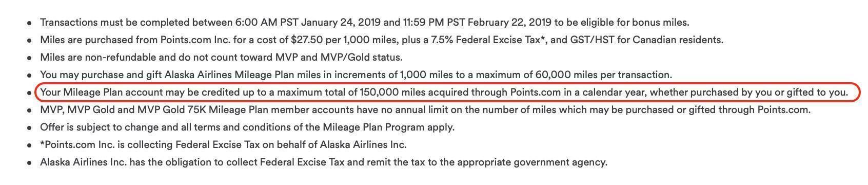
Task: Click the offer subject to change sentence
Action: (x=247, y=127)
